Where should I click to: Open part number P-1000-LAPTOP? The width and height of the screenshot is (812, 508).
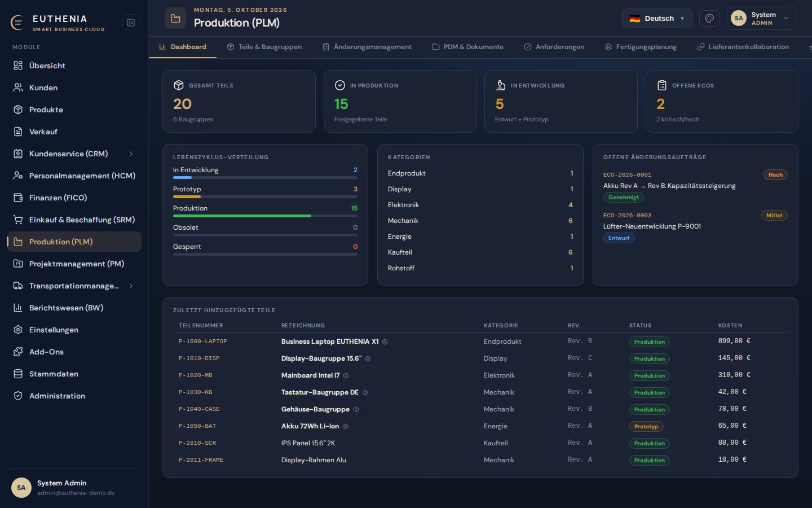pos(203,341)
